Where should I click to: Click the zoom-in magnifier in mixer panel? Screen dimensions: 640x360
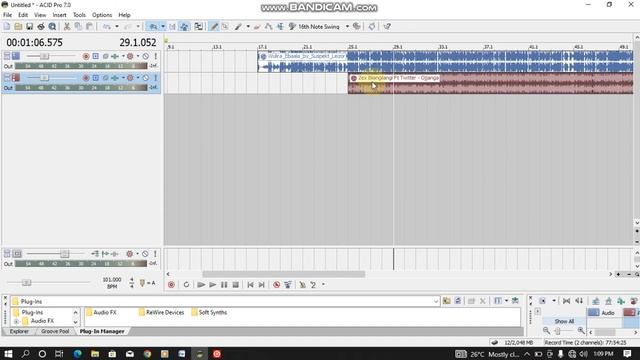(x=581, y=331)
